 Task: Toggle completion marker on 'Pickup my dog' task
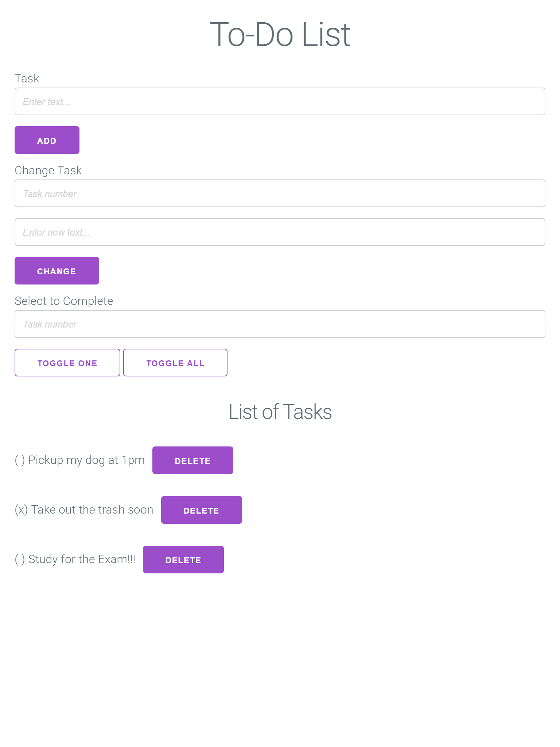pyautogui.click(x=20, y=460)
